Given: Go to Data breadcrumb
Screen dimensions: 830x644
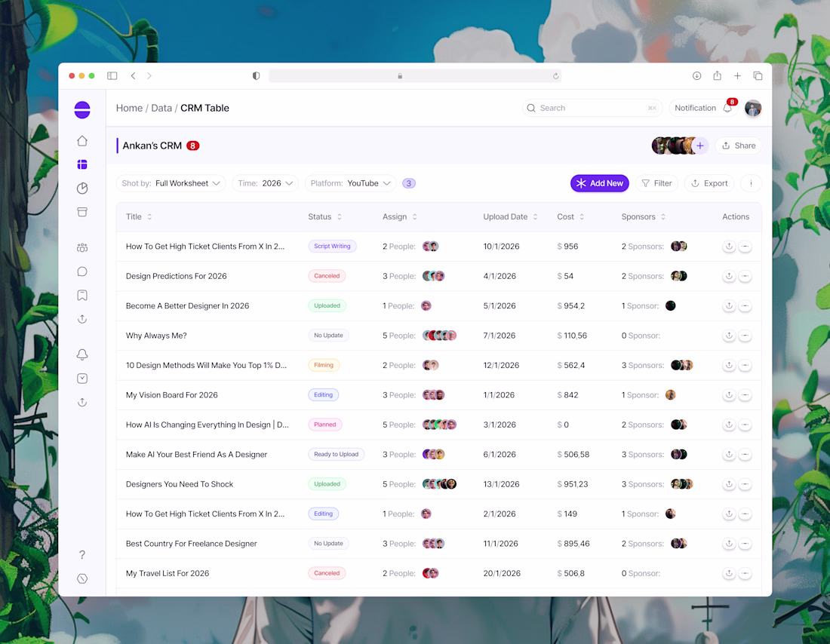Looking at the screenshot, I should point(161,108).
